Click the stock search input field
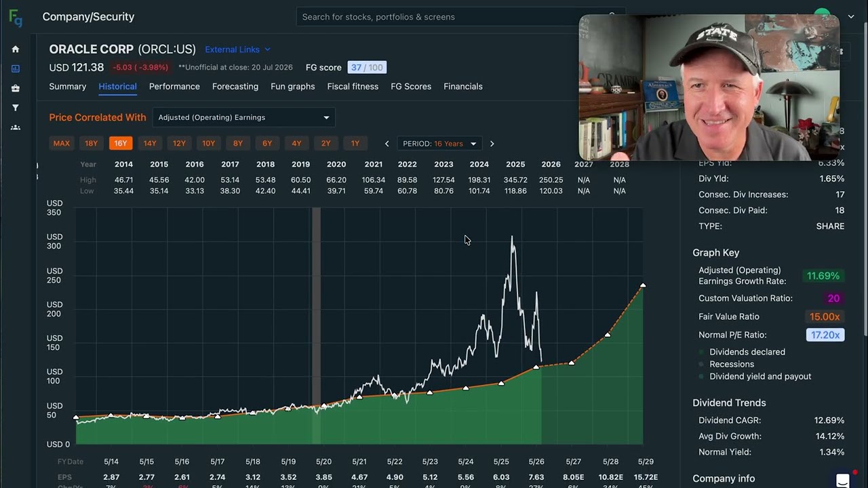The image size is (868, 488). tap(460, 17)
